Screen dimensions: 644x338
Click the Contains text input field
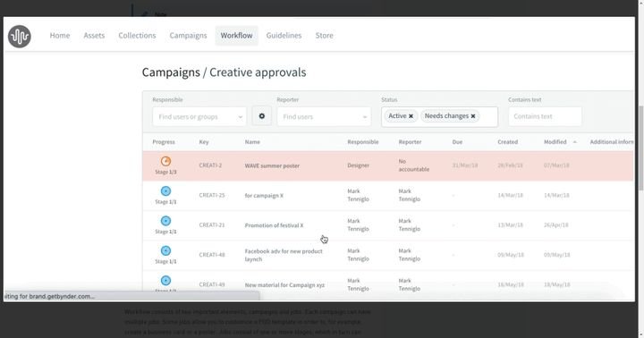click(x=545, y=116)
